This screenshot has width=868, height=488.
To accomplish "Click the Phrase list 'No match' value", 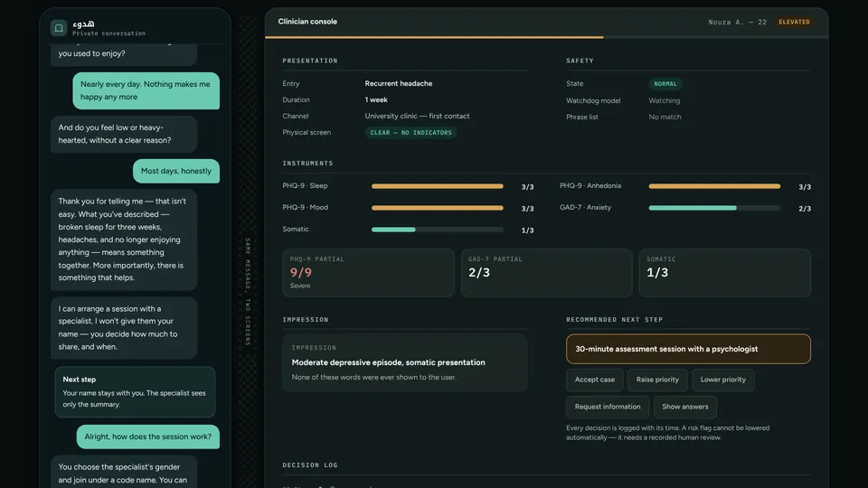I will pyautogui.click(x=665, y=117).
